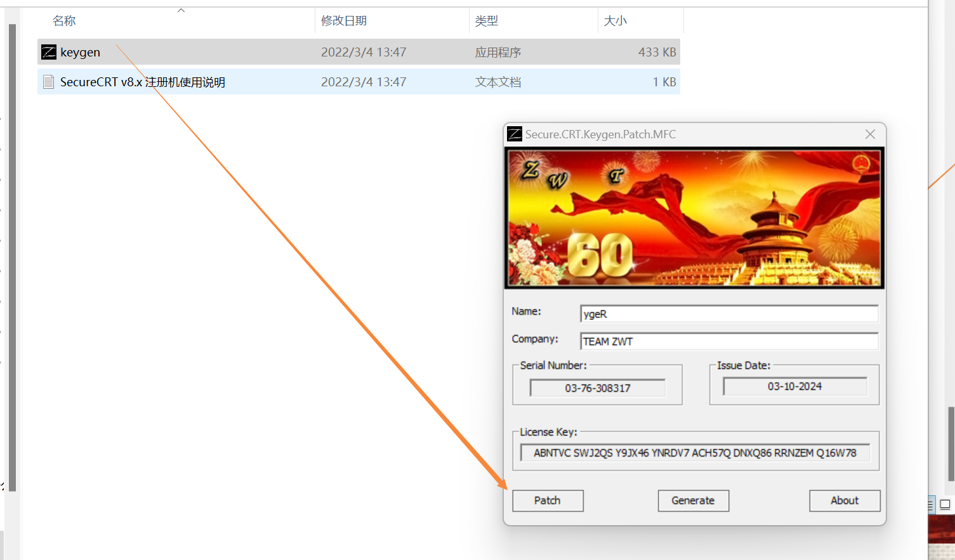Select the keygen application file icon
Image resolution: width=955 pixels, height=560 pixels.
click(x=49, y=52)
